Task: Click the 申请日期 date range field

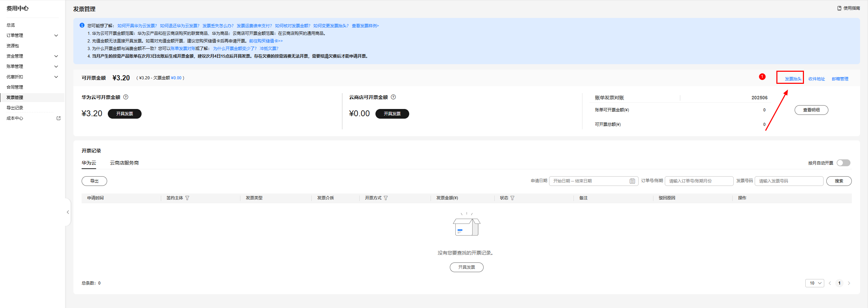Action: [593, 181]
